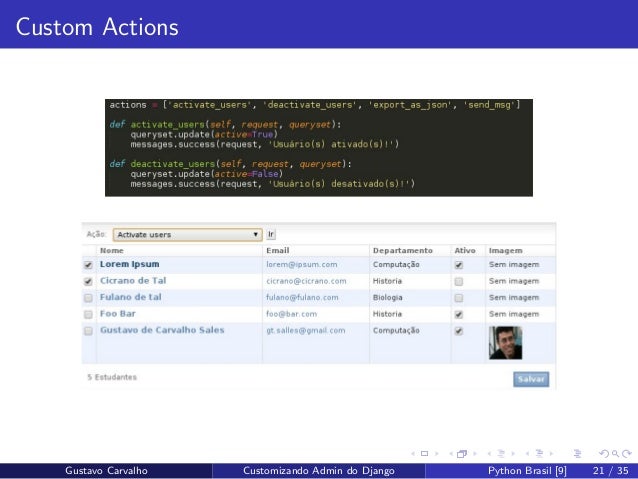Toggle Ativo checkbox for Cicrano de Tal
Screen dimensions: 638x479
459,281
